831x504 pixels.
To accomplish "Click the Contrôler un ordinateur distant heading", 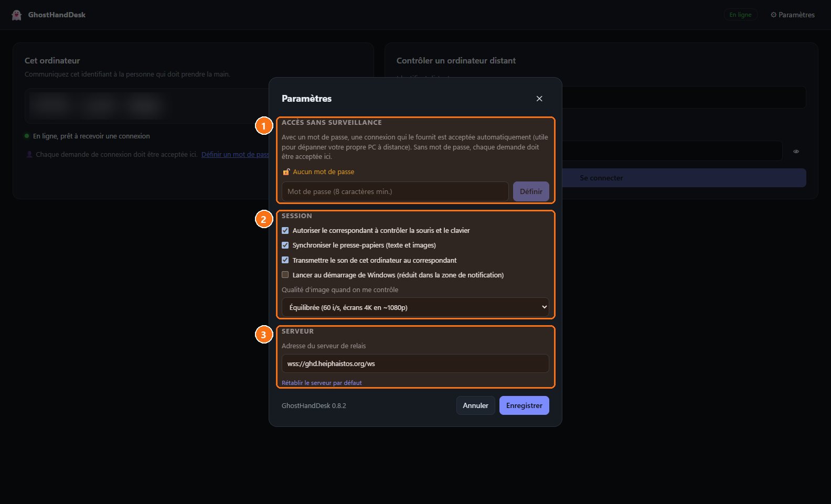I will coord(456,61).
